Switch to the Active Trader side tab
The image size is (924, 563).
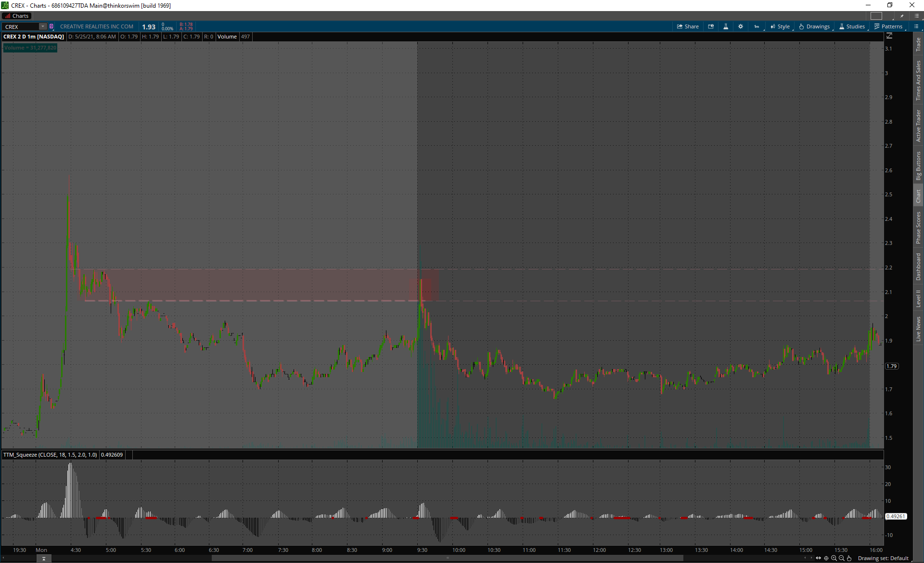coord(918,126)
